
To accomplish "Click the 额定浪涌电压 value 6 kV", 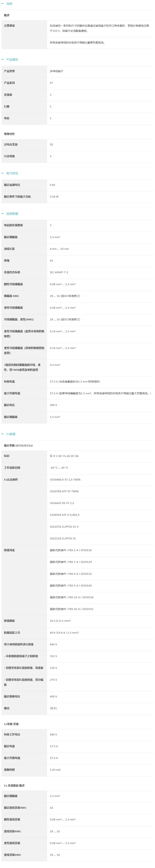I will pyautogui.click(x=53, y=185).
